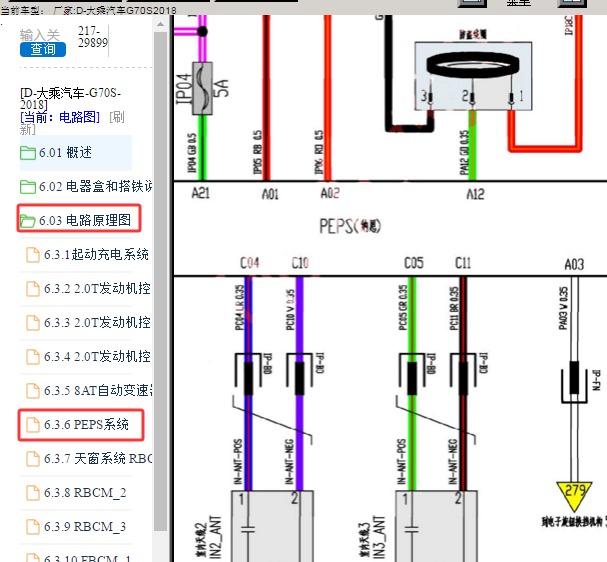Click the page icon beside 6.3.3
607x562 pixels.
[x=33, y=323]
